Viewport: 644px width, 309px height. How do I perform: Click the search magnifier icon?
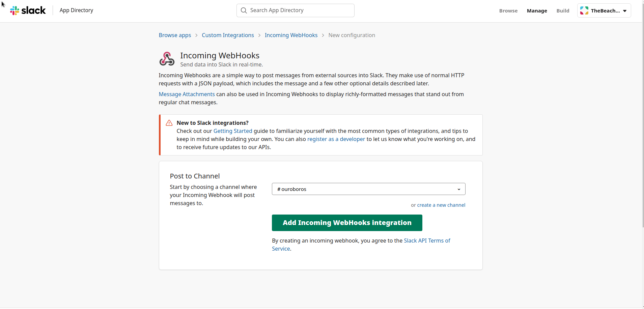244,10
